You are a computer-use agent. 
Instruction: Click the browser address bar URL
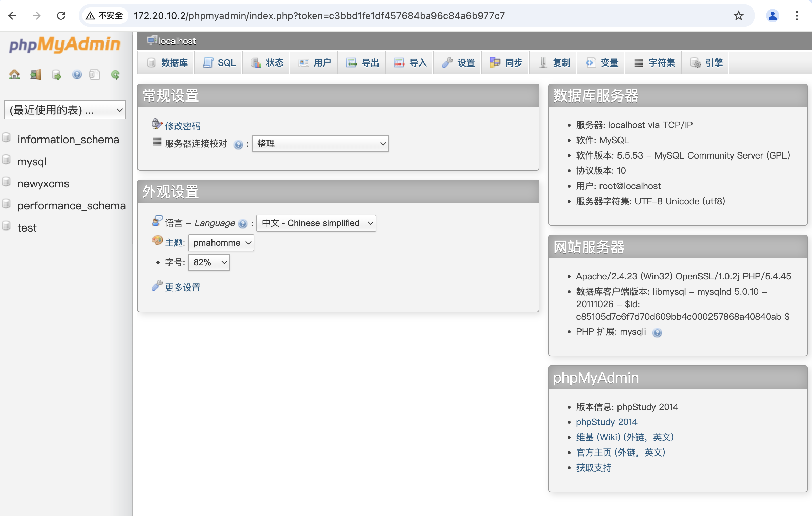(x=319, y=16)
